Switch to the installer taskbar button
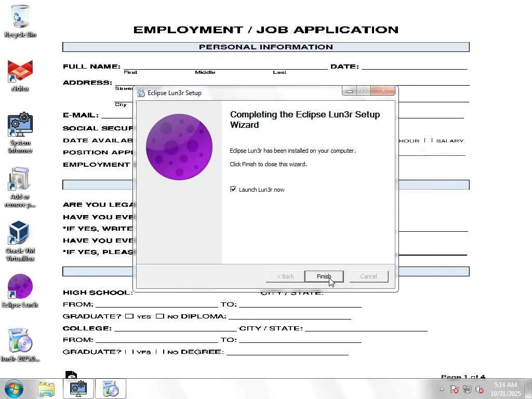 pyautogui.click(x=111, y=389)
